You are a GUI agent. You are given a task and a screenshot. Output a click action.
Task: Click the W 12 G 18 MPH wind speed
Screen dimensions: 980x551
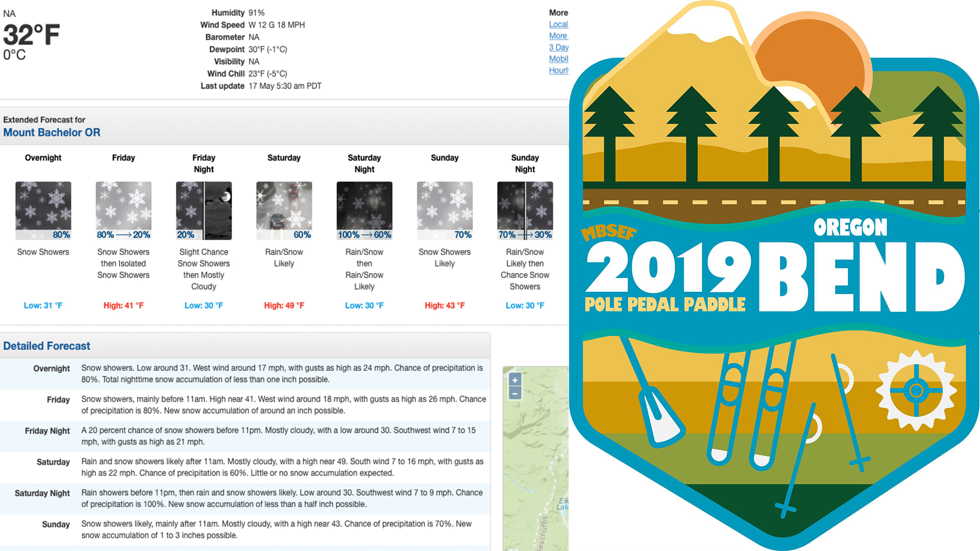(277, 25)
